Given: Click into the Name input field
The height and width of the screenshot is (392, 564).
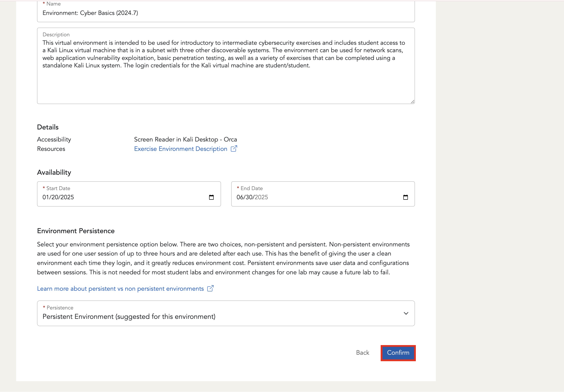Looking at the screenshot, I should (x=226, y=11).
